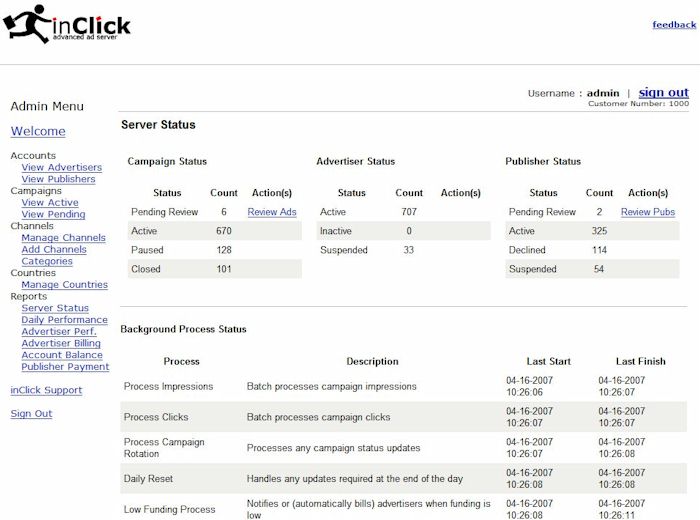Open Advertiser Billing report
Viewport: 700px width, 520px height.
click(61, 343)
